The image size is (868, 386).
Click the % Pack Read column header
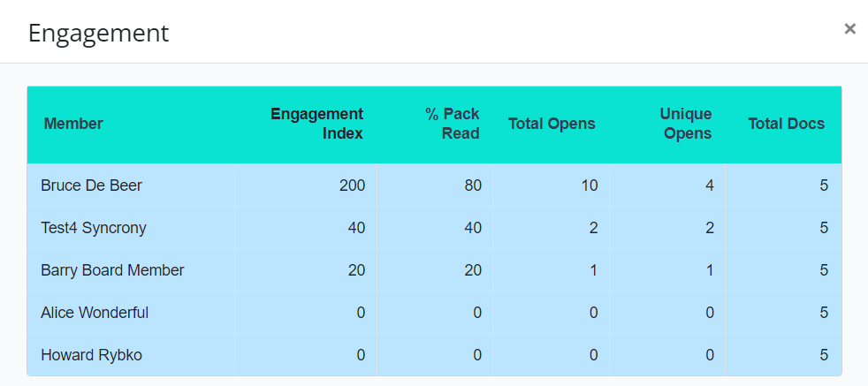[453, 124]
